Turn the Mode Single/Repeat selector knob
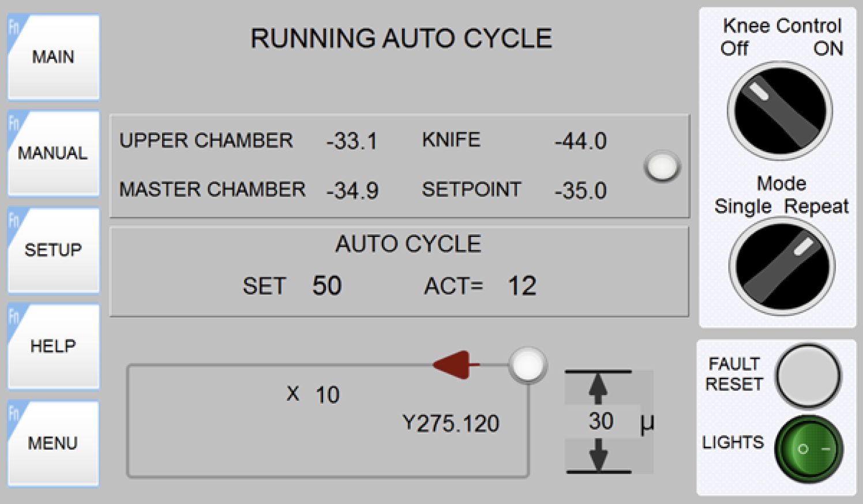 782,266
